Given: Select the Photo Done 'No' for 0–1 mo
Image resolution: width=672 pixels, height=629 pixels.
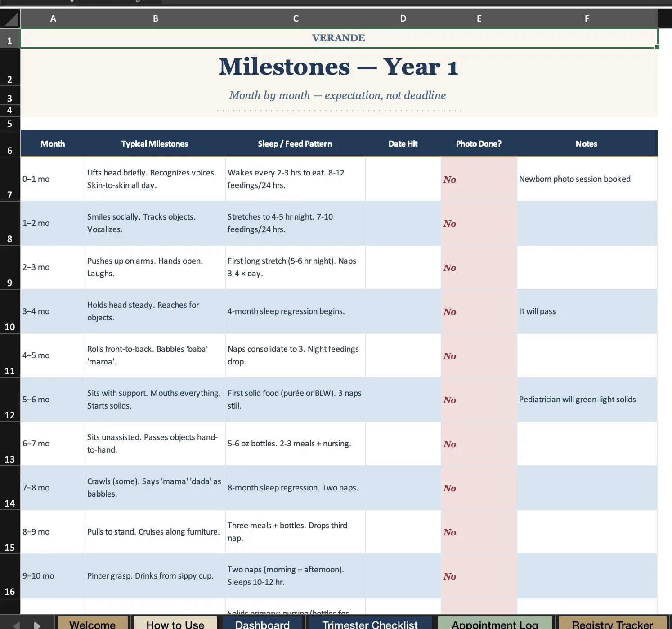Looking at the screenshot, I should (x=479, y=179).
